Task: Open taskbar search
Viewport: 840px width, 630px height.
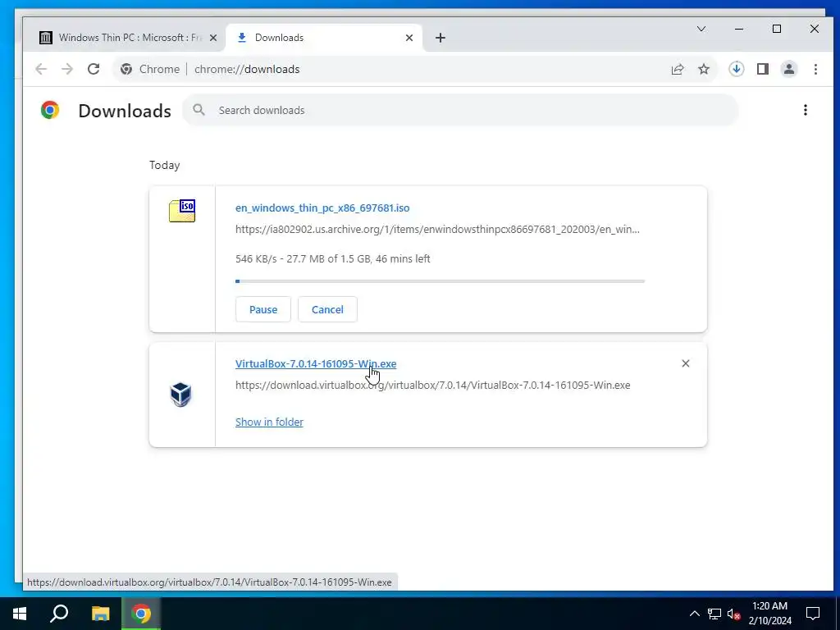Action: coord(59,614)
